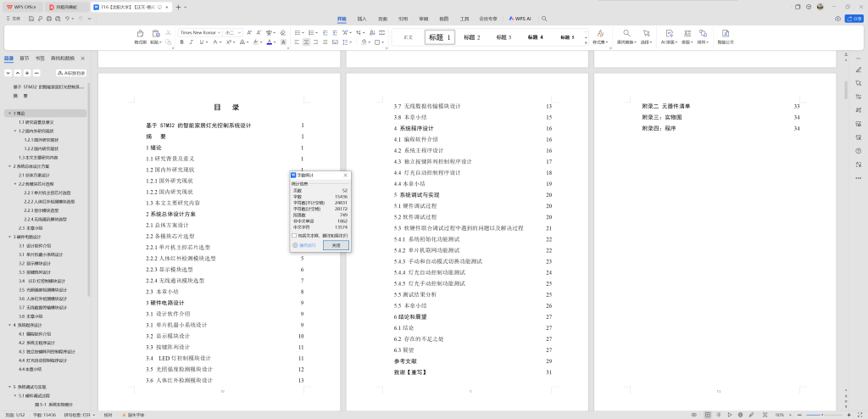868x419 pixels.
Task: Toggle the Align right icon
Action: coord(315,42)
